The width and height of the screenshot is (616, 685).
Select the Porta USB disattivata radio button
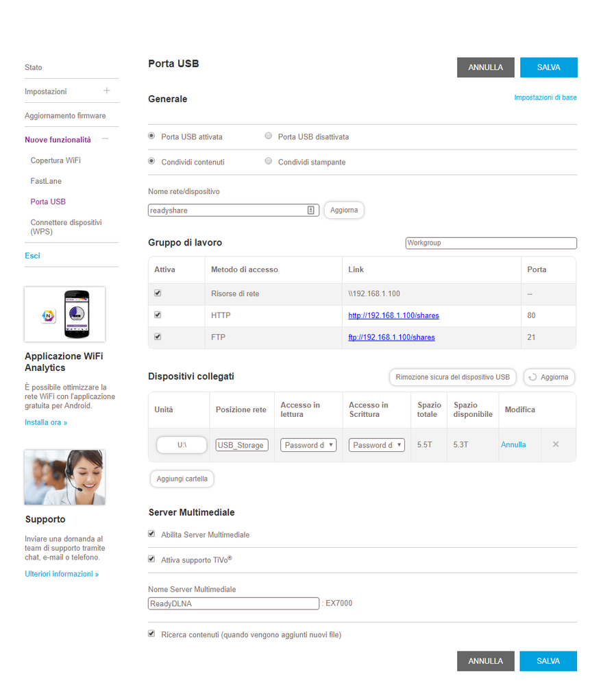click(269, 136)
